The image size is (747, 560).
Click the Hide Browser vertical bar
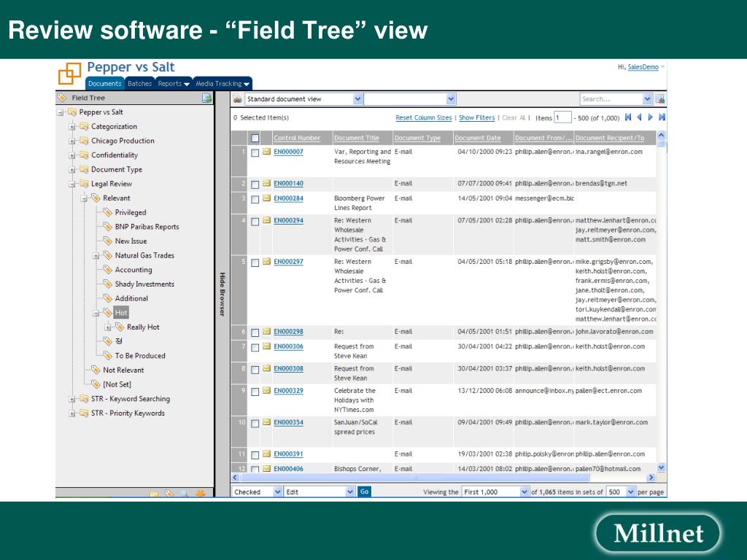(x=222, y=295)
